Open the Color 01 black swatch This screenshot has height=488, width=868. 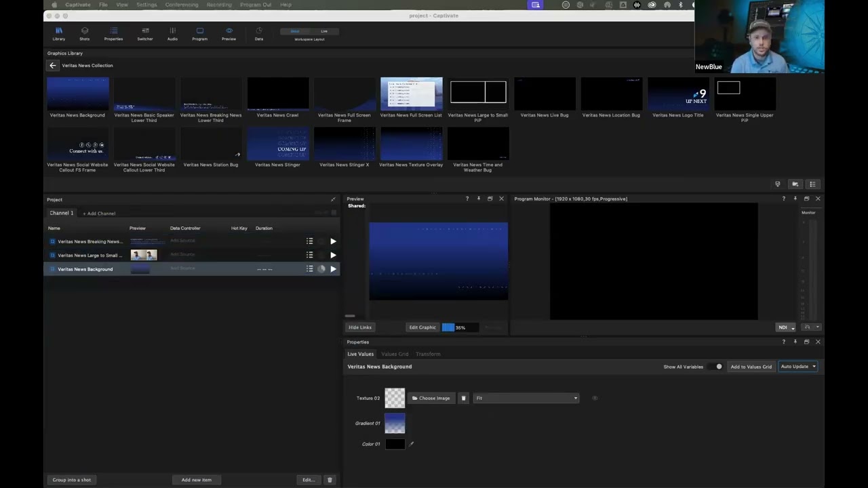pos(395,444)
